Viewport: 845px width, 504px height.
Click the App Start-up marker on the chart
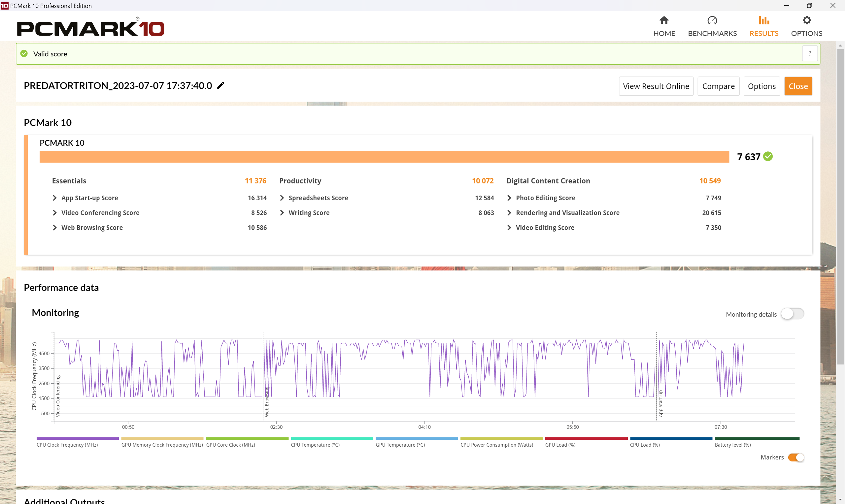[x=660, y=404]
